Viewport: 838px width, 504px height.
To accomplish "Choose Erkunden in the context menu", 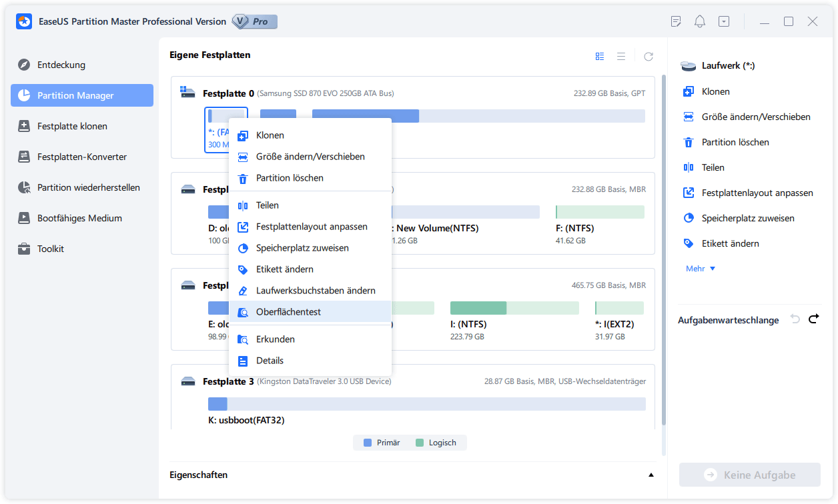I will (x=310, y=339).
